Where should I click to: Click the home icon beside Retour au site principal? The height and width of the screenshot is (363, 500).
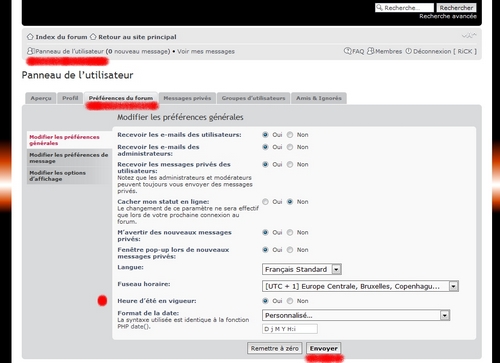click(93, 37)
